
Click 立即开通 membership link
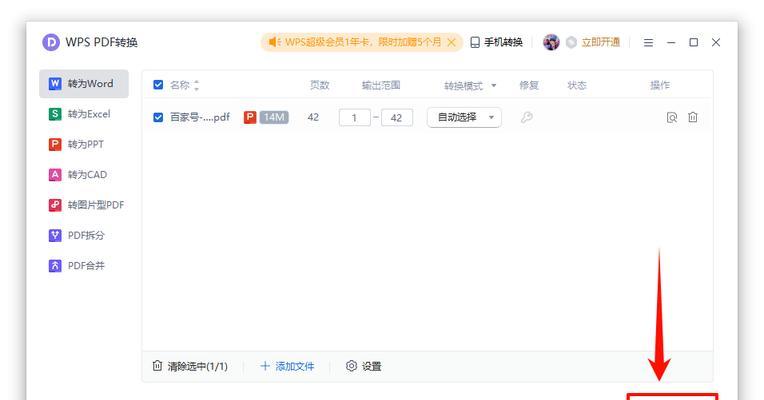tap(601, 42)
